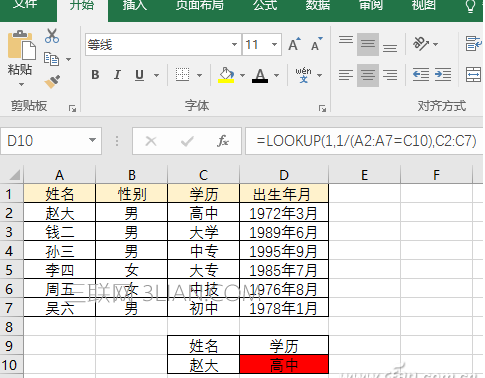Increase font size with large A

click(294, 44)
